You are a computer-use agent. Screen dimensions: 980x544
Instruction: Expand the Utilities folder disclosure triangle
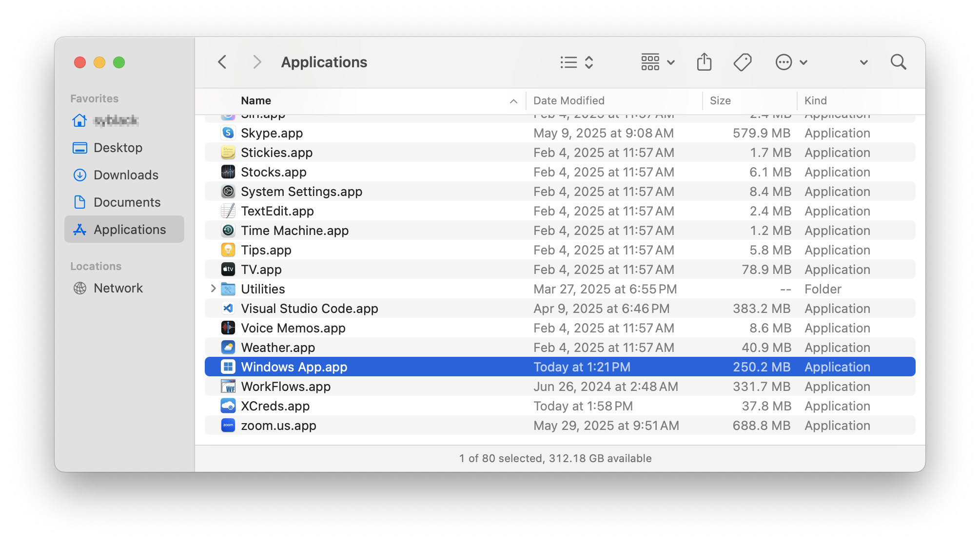click(x=213, y=289)
